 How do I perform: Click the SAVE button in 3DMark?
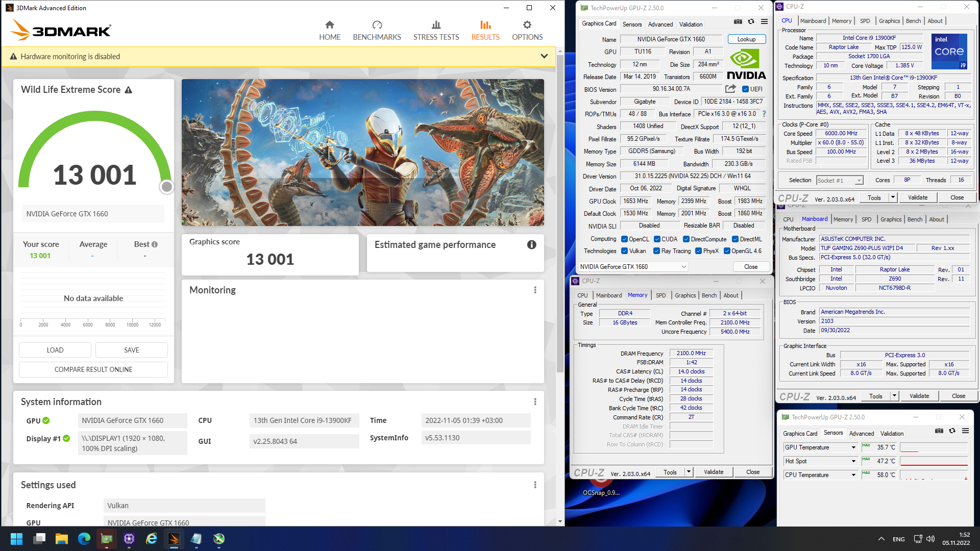click(132, 350)
